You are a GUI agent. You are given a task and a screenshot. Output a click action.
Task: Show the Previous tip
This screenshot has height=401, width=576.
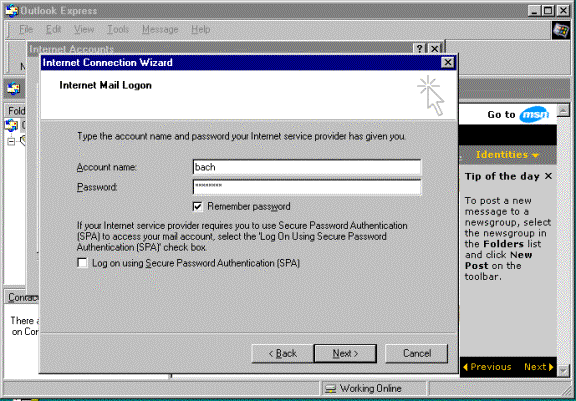tap(487, 367)
